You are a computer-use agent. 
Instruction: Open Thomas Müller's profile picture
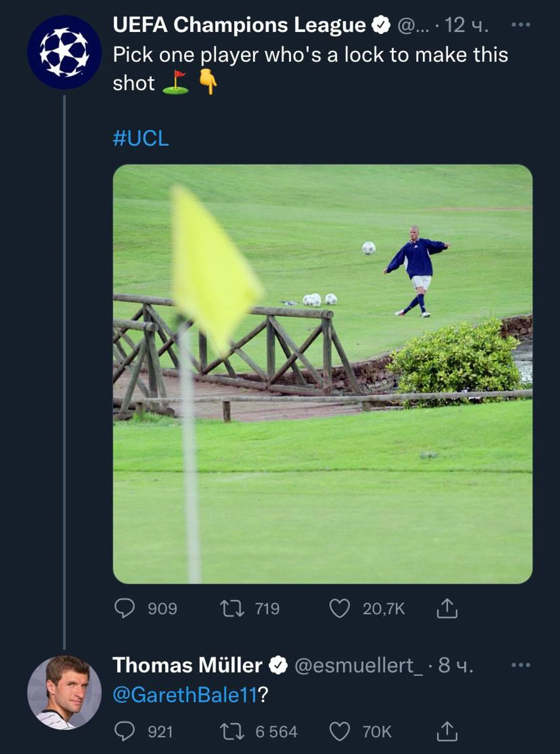pyautogui.click(x=64, y=693)
